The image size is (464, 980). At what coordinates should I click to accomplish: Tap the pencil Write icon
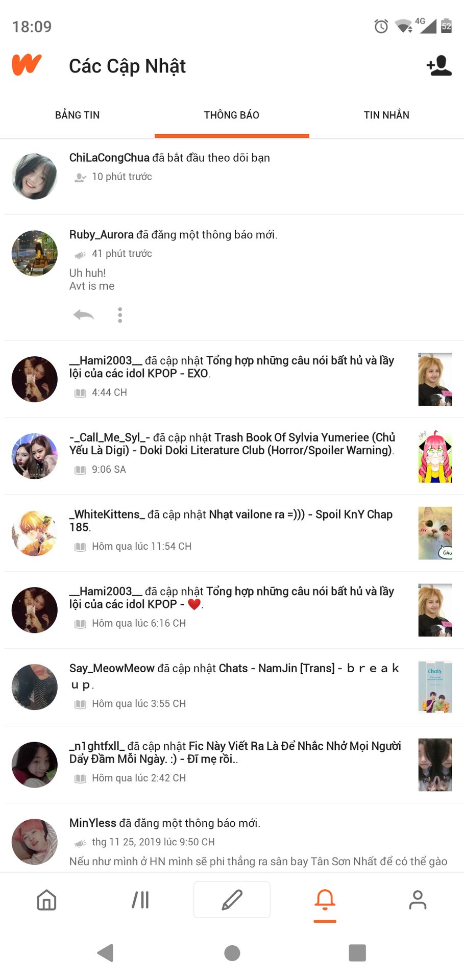click(x=232, y=899)
